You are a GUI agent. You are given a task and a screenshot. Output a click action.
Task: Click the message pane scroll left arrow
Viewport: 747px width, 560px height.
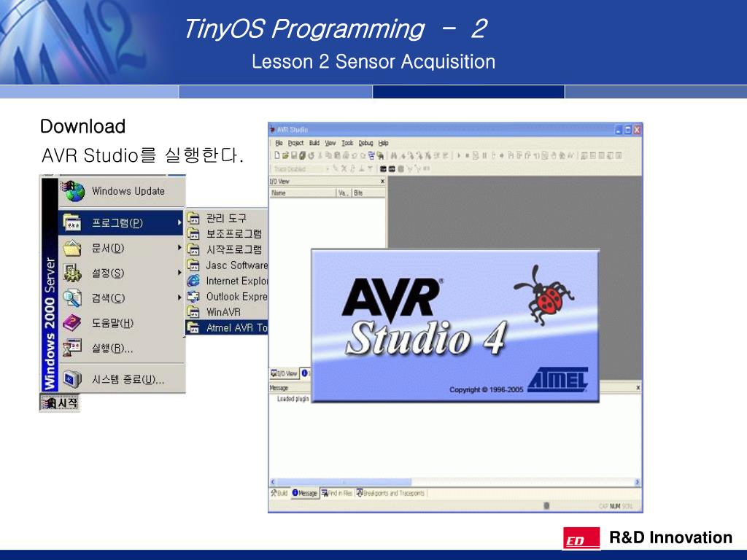(273, 482)
